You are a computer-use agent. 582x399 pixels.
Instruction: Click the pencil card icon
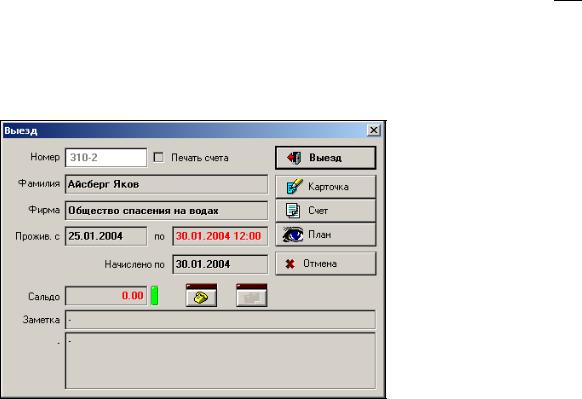coord(295,186)
